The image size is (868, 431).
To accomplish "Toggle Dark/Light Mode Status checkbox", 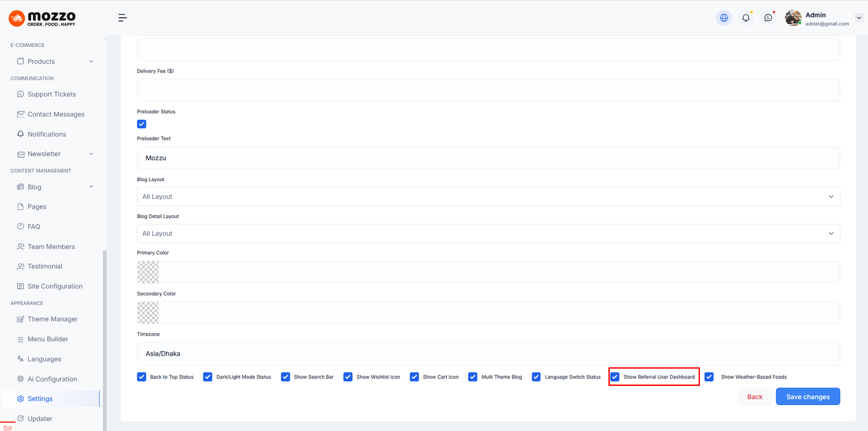I will pos(208,377).
